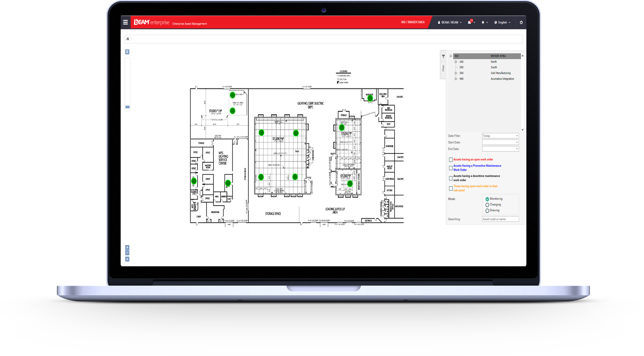Click the home breadcrumb icon
This screenshot has height=356, width=644.
(x=128, y=39)
